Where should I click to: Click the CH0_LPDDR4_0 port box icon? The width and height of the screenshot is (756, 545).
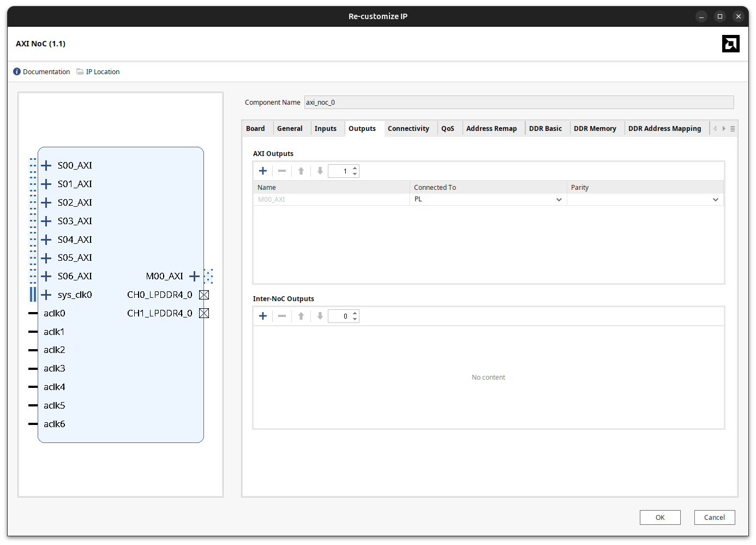pos(204,295)
